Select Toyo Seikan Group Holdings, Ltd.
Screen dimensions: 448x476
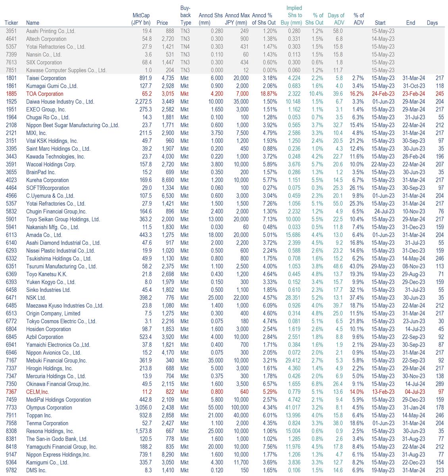tap(63, 219)
